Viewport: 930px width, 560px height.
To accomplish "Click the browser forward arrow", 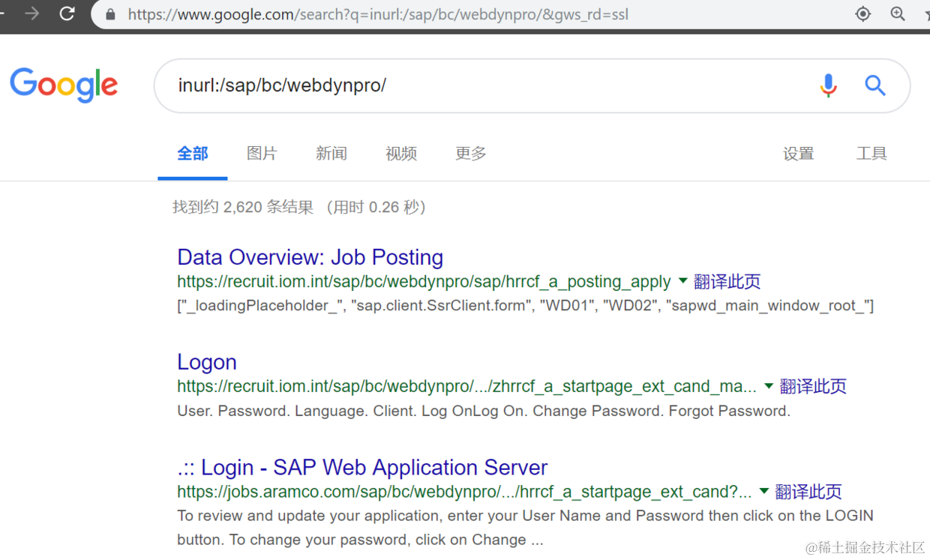I will (x=31, y=13).
